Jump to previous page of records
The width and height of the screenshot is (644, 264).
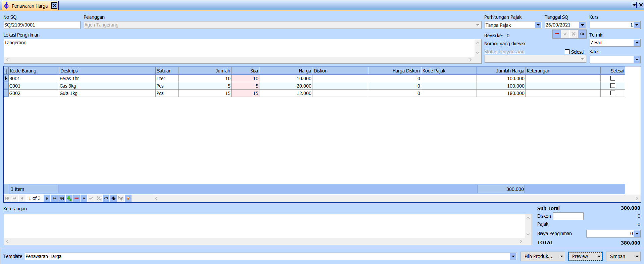pyautogui.click(x=14, y=198)
